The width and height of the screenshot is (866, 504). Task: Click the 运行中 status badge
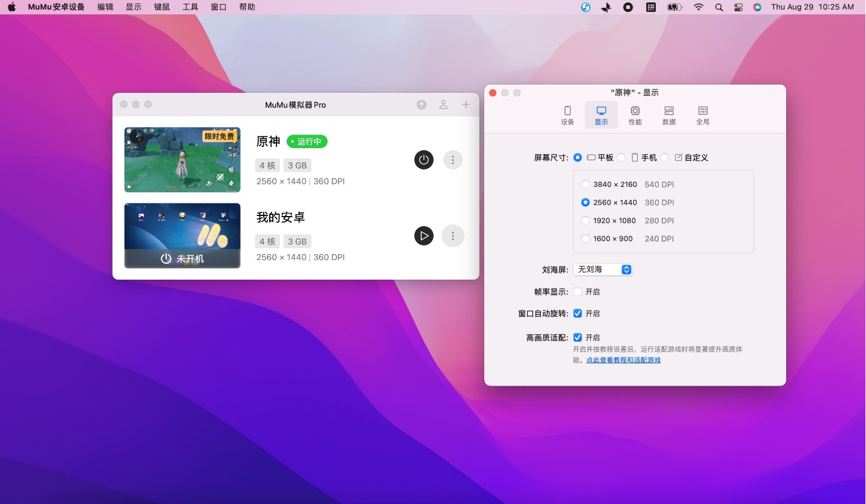pyautogui.click(x=307, y=142)
